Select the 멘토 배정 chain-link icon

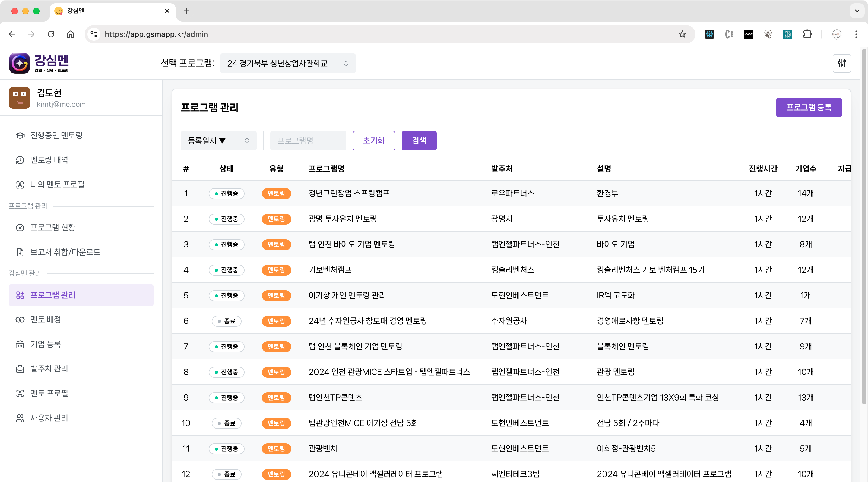(x=20, y=320)
